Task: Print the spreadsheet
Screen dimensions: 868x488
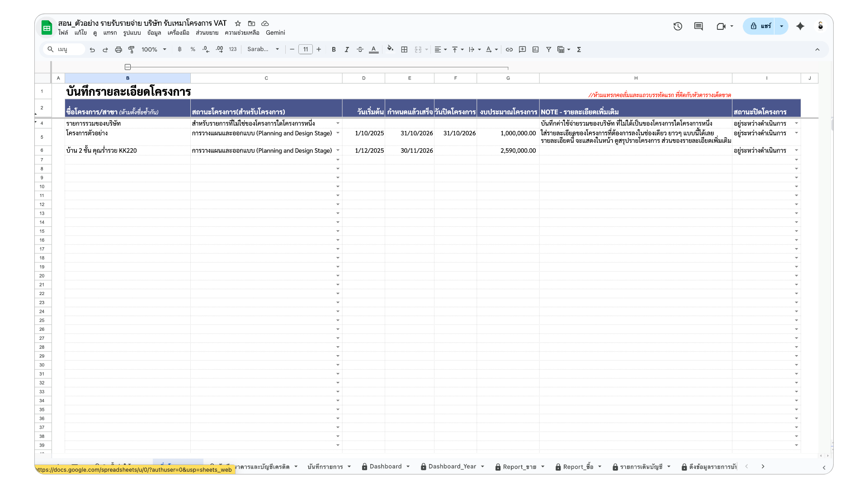Action: (118, 50)
